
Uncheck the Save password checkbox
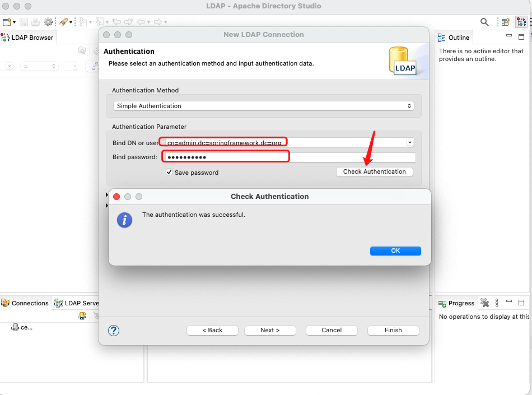pos(169,172)
